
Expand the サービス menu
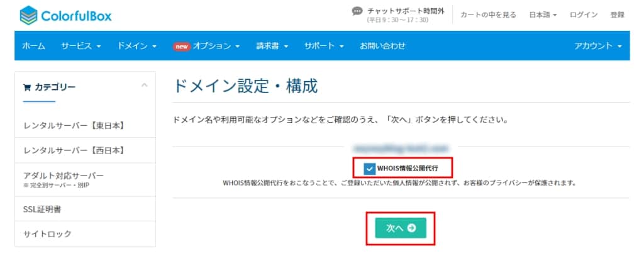(81, 46)
